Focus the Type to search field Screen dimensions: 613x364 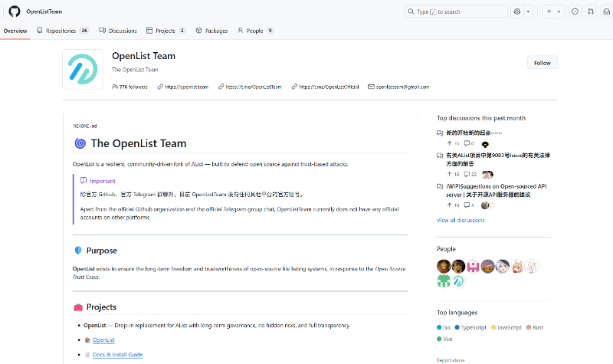click(x=456, y=11)
